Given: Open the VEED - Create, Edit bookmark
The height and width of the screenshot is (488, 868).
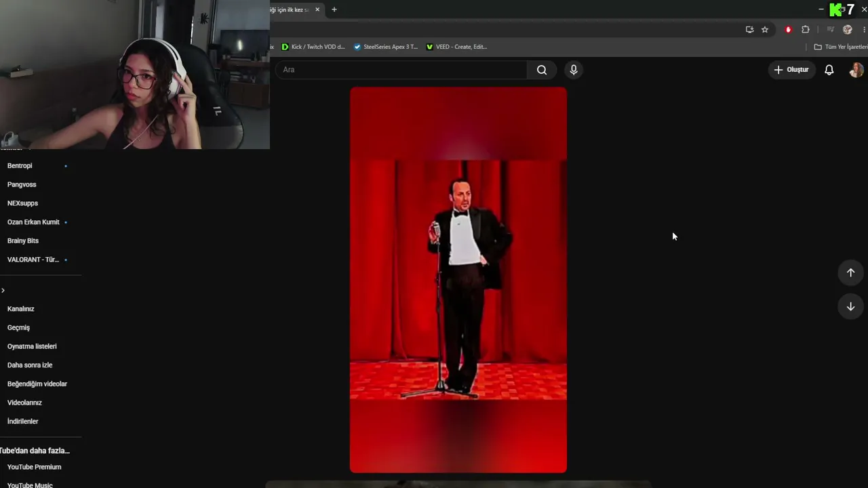Looking at the screenshot, I should 457,47.
